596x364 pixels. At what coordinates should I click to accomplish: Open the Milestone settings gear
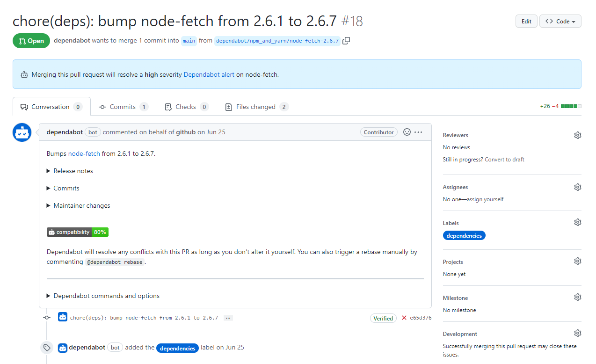tap(577, 297)
